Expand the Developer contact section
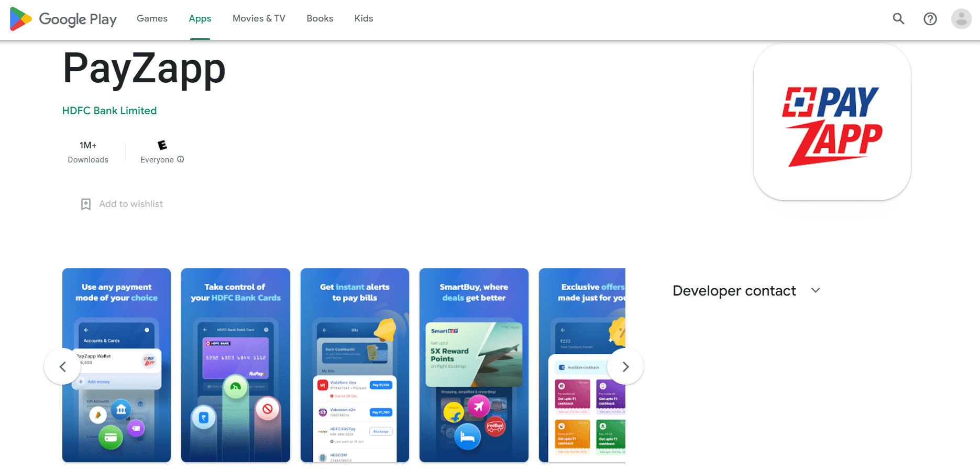The image size is (980, 469). click(816, 290)
